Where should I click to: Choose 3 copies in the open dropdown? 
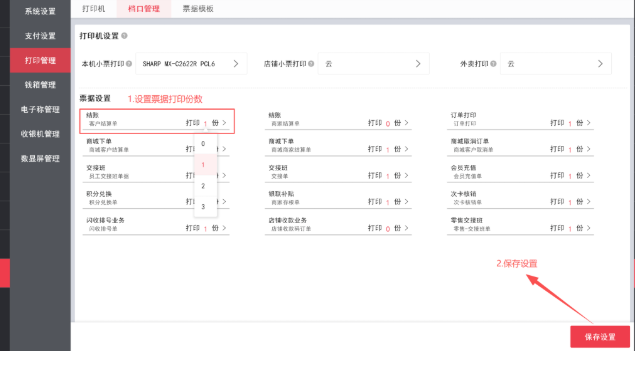click(x=205, y=207)
